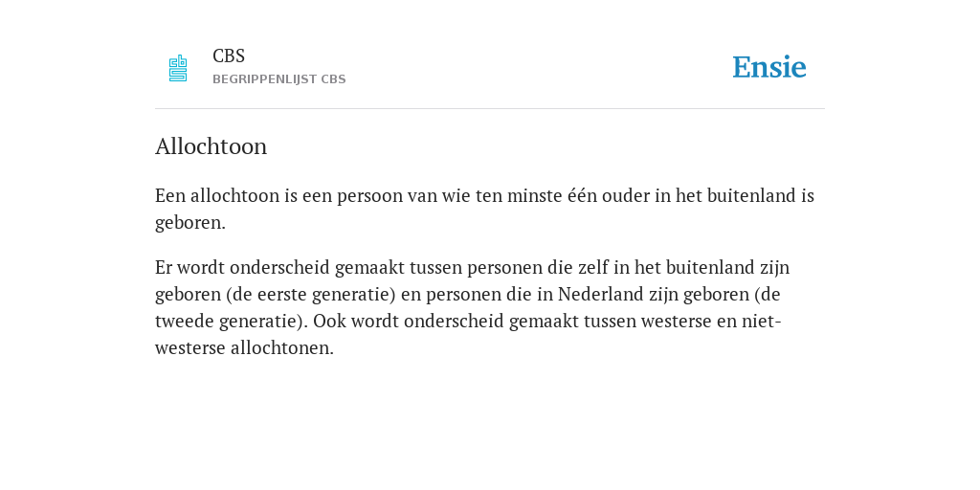Click the line starting 'Er wordt onderscheid'
This screenshot has height=490, width=980.
(473, 268)
